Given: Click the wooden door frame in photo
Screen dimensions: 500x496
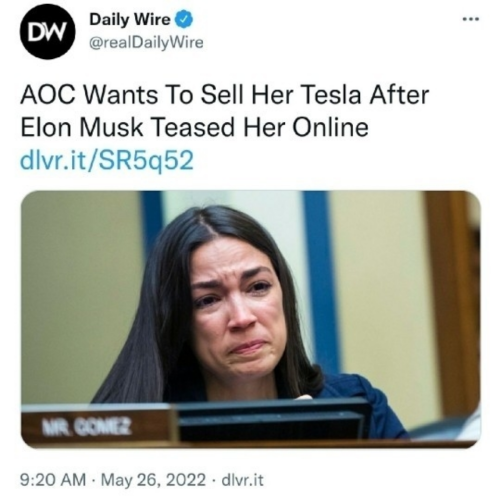Looking at the screenshot, I should [x=453, y=302].
